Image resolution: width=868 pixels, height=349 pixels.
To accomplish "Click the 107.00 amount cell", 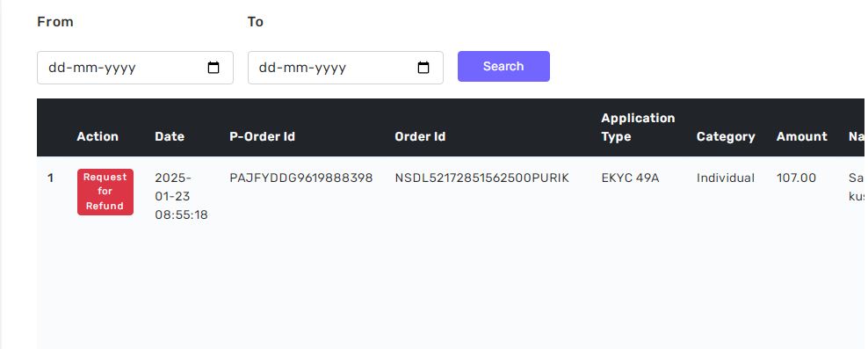I will 796,178.
